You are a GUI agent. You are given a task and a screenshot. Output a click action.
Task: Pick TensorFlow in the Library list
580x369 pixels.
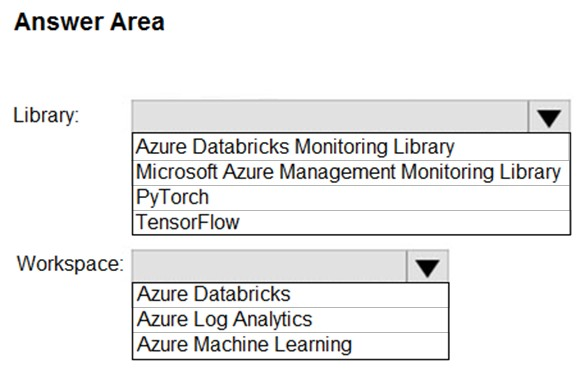tap(351, 222)
